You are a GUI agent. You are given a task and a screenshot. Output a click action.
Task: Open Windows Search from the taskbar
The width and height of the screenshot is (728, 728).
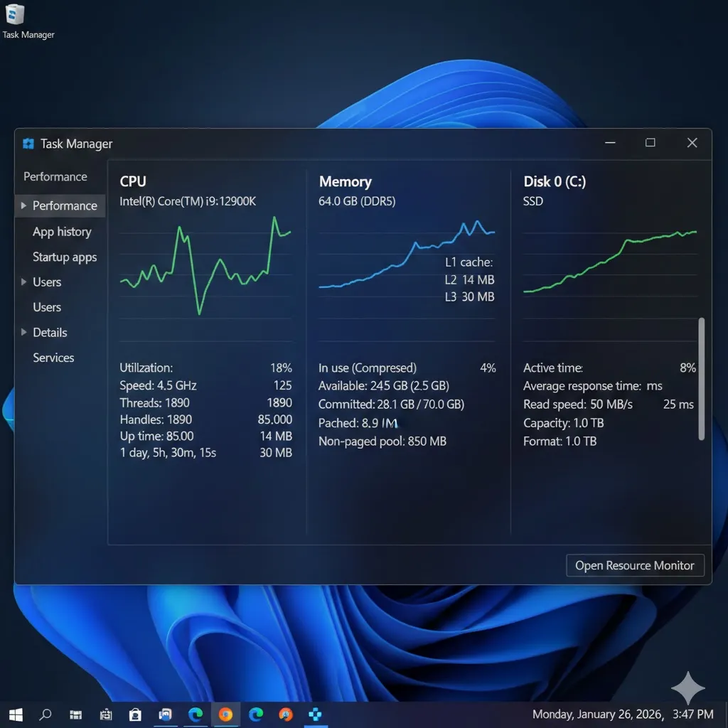[x=44, y=714]
